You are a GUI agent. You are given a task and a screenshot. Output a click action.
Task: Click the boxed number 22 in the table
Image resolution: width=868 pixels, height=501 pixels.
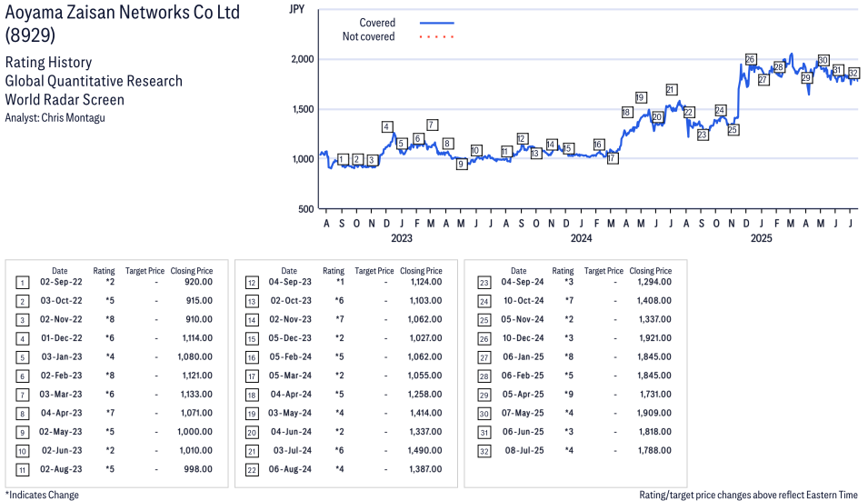coord(252,470)
